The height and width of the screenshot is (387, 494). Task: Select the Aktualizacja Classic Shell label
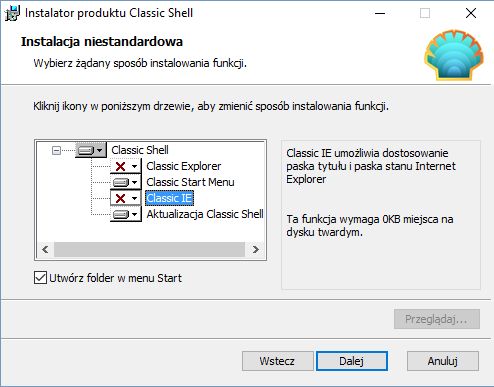pyautogui.click(x=205, y=214)
